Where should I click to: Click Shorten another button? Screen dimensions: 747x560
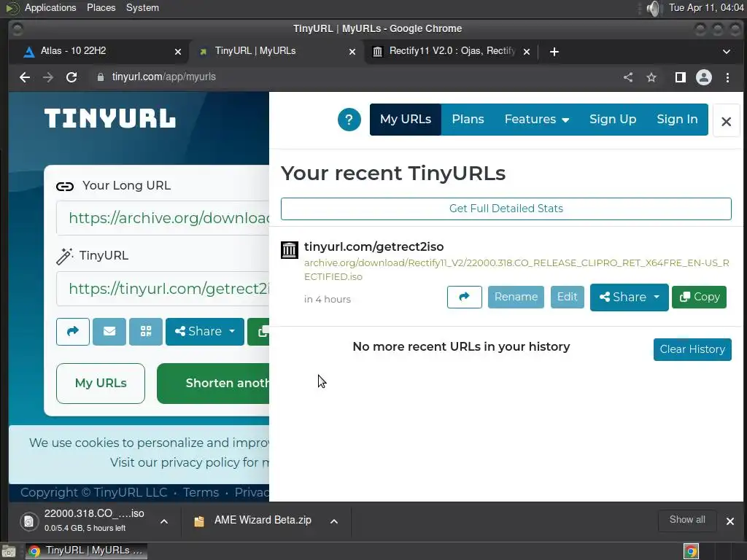coord(213,384)
